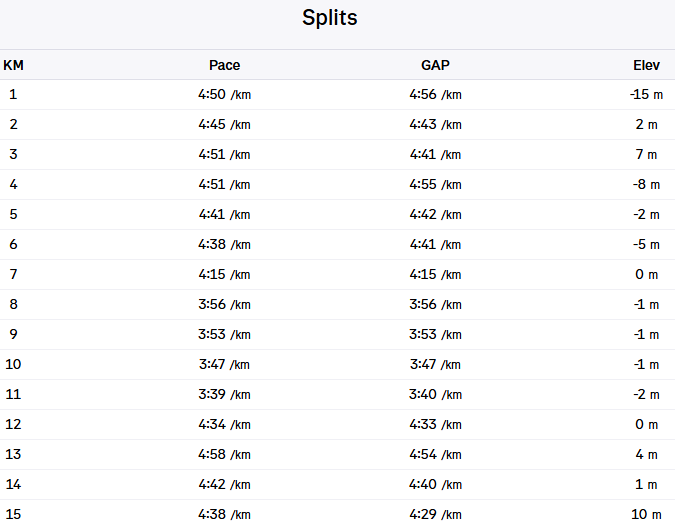The width and height of the screenshot is (675, 526).
Task: Click the 4:55 /km GAP value
Action: pyautogui.click(x=435, y=184)
